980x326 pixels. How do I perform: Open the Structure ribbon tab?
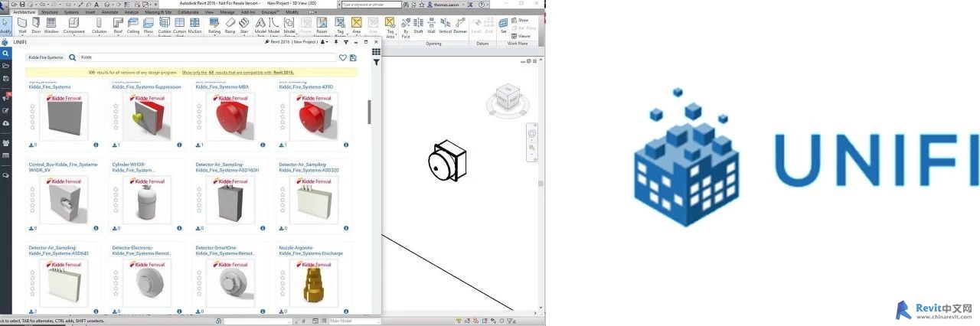point(49,12)
